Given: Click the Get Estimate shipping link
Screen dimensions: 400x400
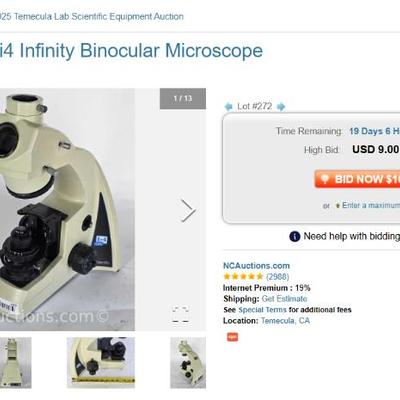Looking at the screenshot, I should point(284,299).
